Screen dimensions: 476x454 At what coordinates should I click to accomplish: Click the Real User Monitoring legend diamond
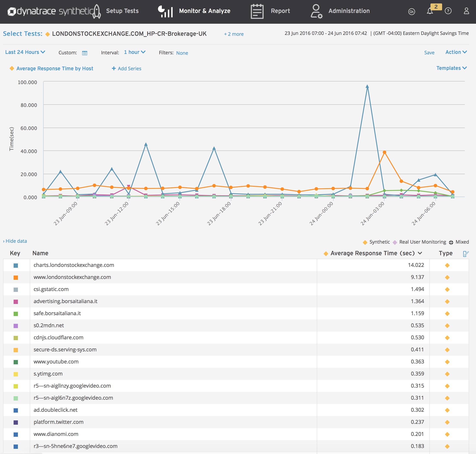395,242
